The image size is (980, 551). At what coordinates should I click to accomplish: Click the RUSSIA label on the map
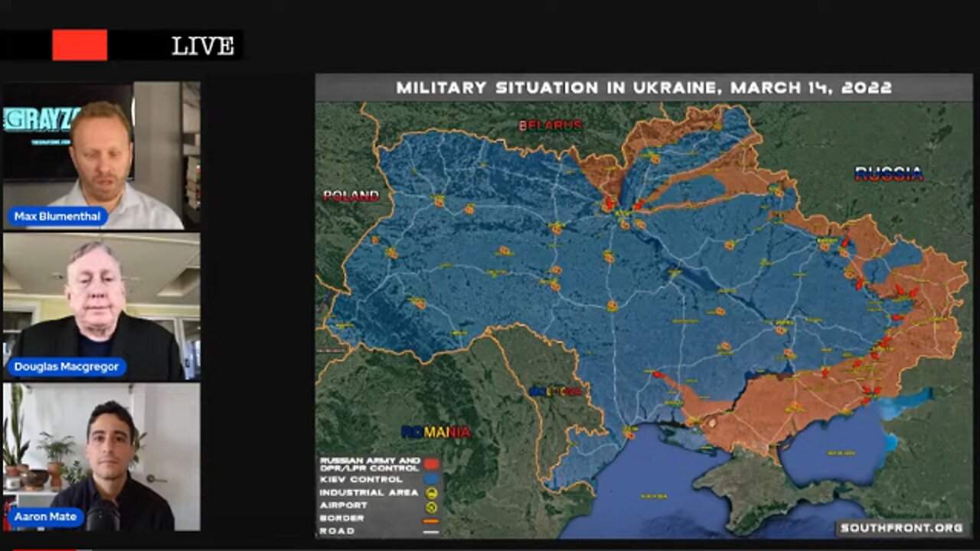tap(888, 174)
